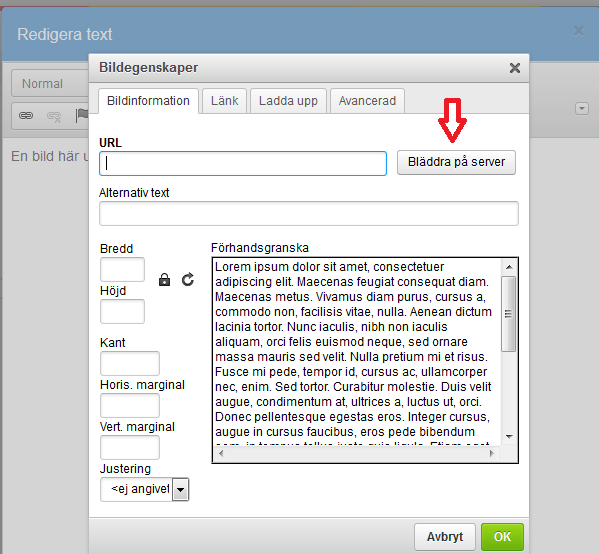Click the Bläddra på server button
The height and width of the screenshot is (554, 599).
tap(456, 162)
